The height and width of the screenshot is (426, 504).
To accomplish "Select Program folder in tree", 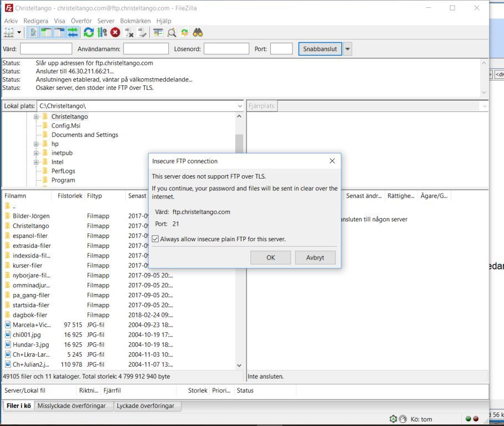I will [x=63, y=180].
